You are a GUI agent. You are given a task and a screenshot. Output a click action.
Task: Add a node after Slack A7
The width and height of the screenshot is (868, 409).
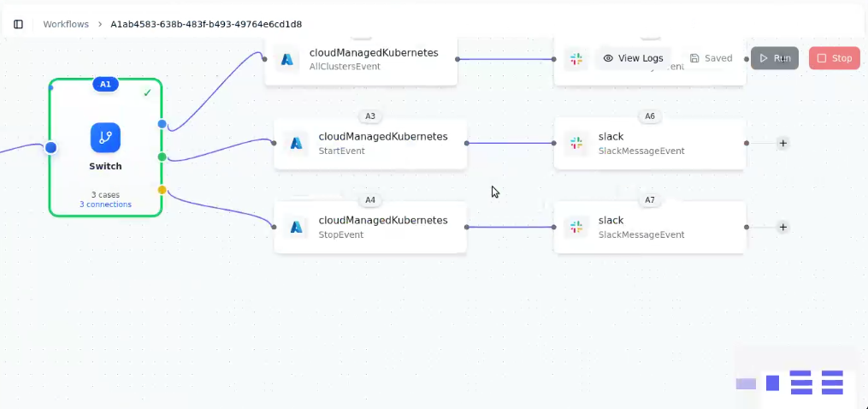(782, 227)
